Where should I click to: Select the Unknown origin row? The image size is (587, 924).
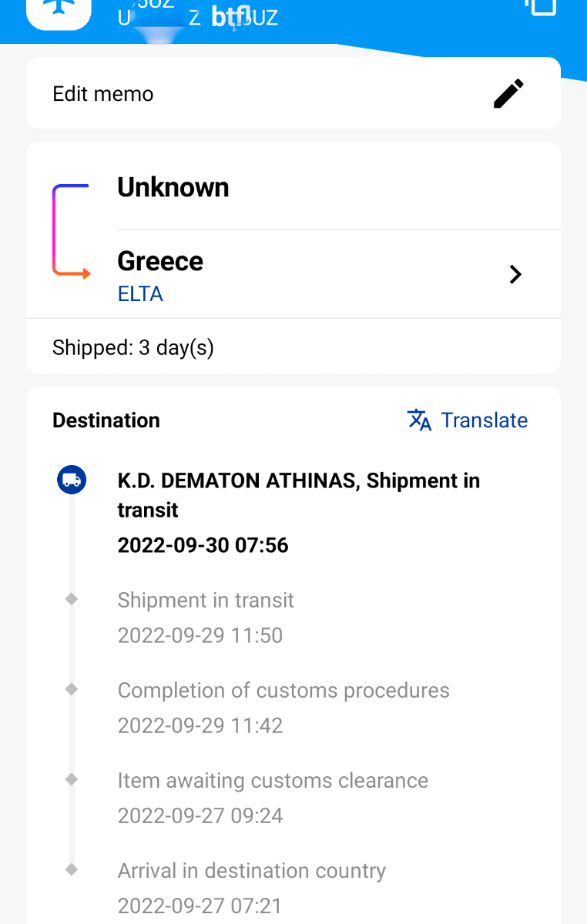tap(339, 187)
